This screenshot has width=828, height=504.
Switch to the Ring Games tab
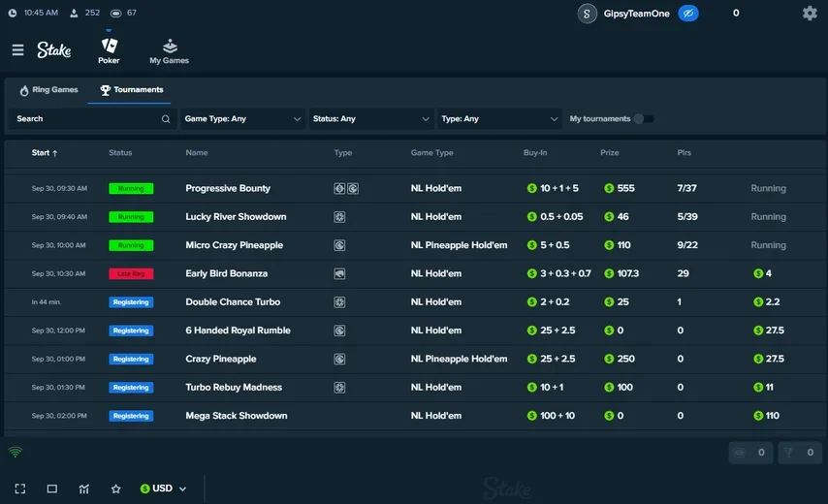tap(48, 90)
